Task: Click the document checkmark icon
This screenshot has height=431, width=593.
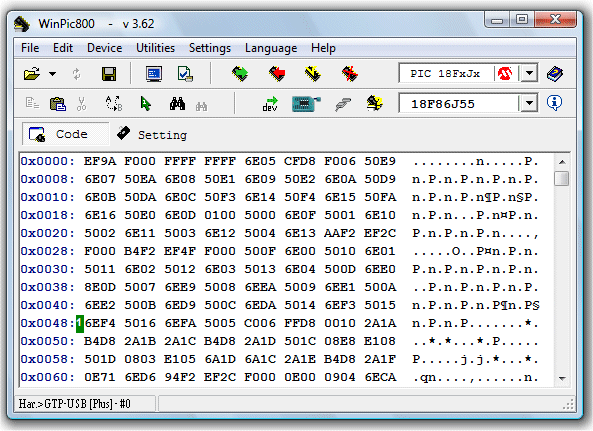Action: tap(185, 74)
